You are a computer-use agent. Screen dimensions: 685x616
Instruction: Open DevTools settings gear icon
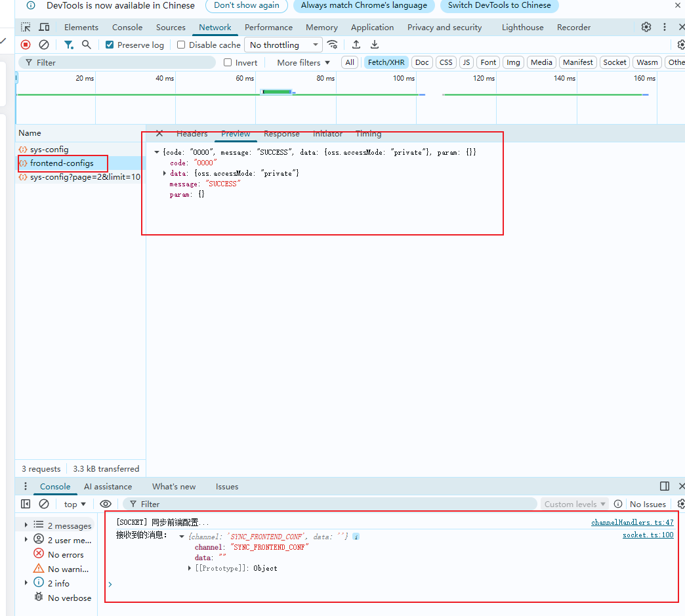pos(646,27)
